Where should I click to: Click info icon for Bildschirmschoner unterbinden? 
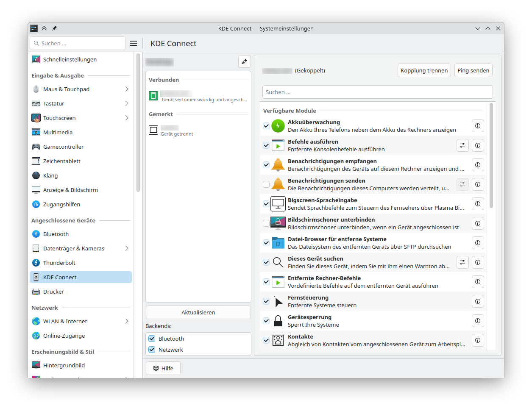click(x=478, y=223)
